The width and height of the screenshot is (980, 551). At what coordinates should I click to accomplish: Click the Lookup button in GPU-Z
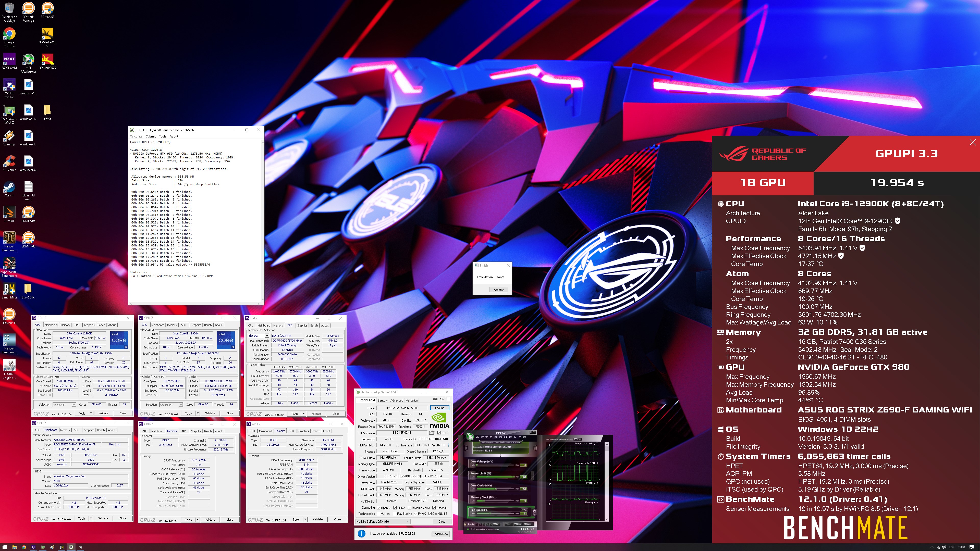point(440,408)
